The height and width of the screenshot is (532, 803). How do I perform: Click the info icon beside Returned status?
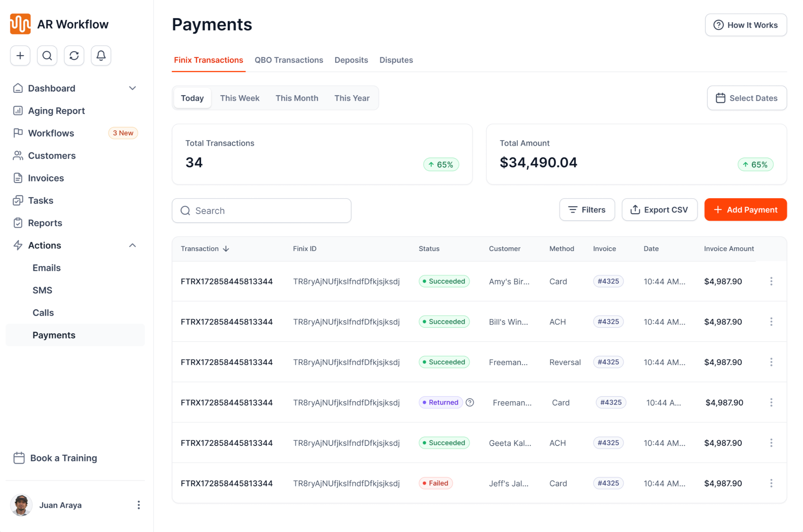pyautogui.click(x=470, y=402)
